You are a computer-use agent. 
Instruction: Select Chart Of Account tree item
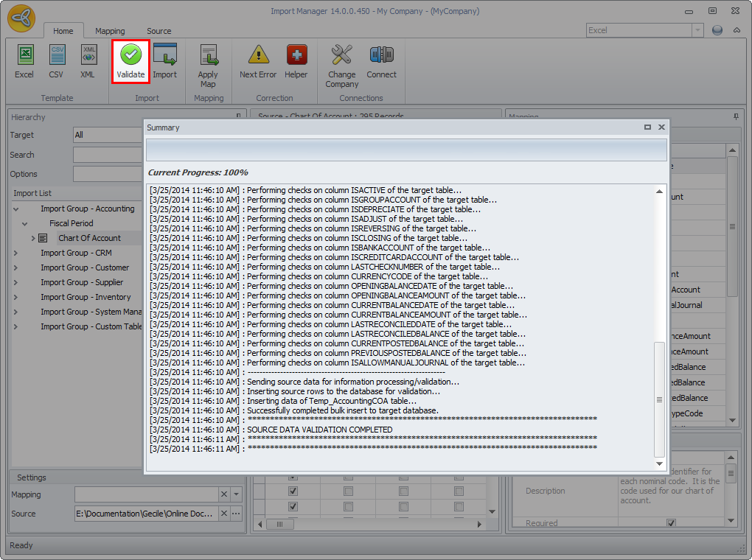[x=89, y=238]
